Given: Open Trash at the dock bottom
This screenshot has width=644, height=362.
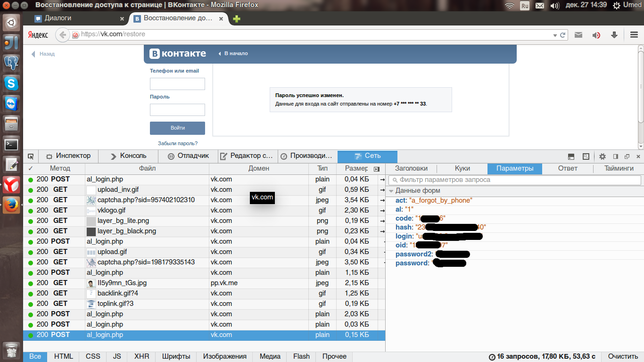Looking at the screenshot, I should tap(11, 351).
